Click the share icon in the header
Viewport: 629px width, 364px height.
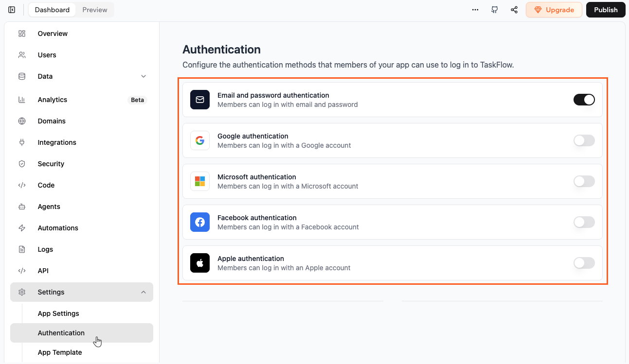514,10
